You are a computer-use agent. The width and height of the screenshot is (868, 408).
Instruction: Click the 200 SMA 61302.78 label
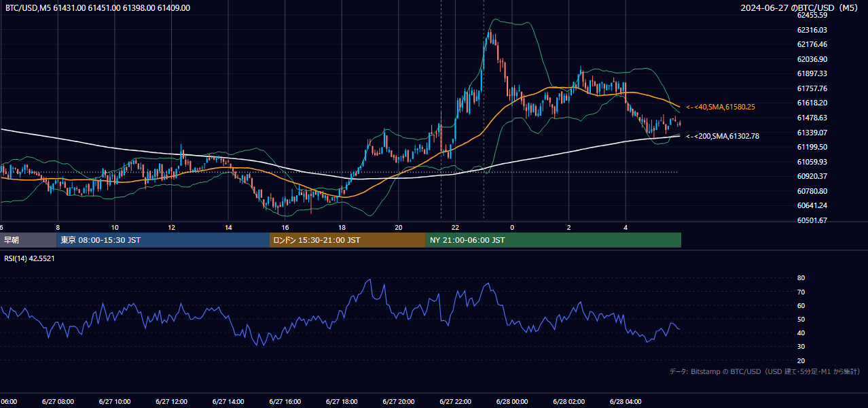point(723,137)
